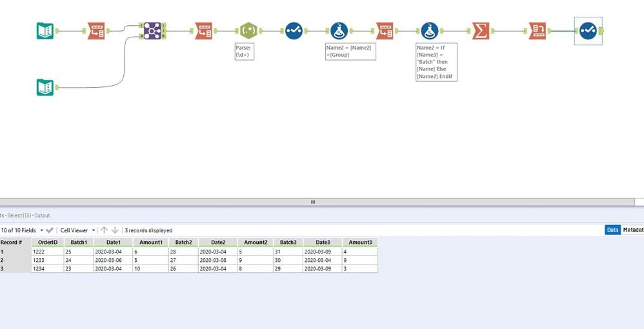This screenshot has width=644, height=329.
Task: Select the top Input Data tool
Action: [45, 31]
